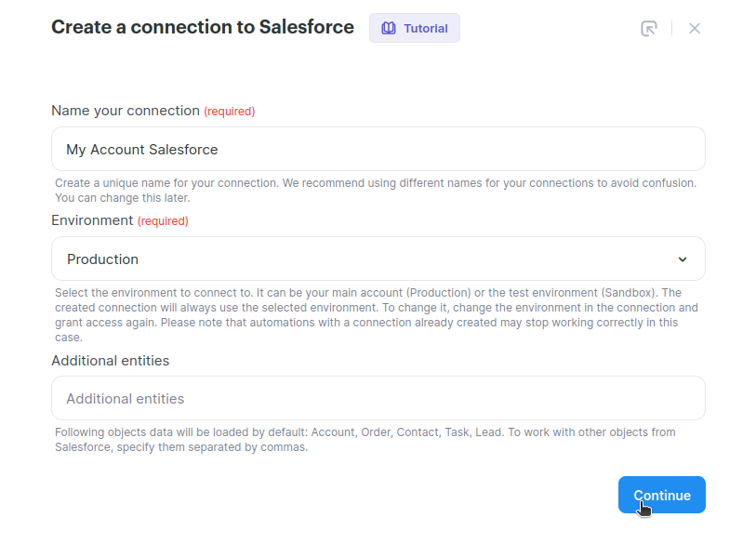Click the book icon beside Tutorial

[388, 29]
